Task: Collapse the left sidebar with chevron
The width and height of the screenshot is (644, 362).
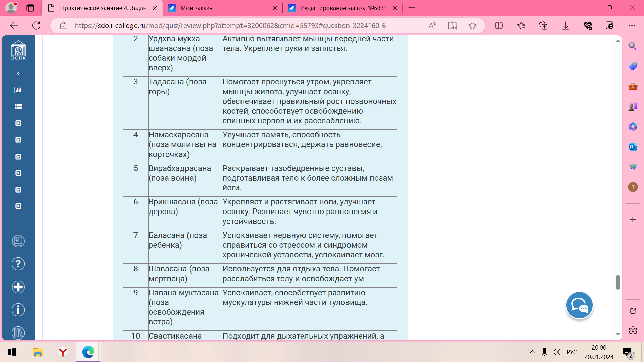Action: pyautogui.click(x=18, y=73)
